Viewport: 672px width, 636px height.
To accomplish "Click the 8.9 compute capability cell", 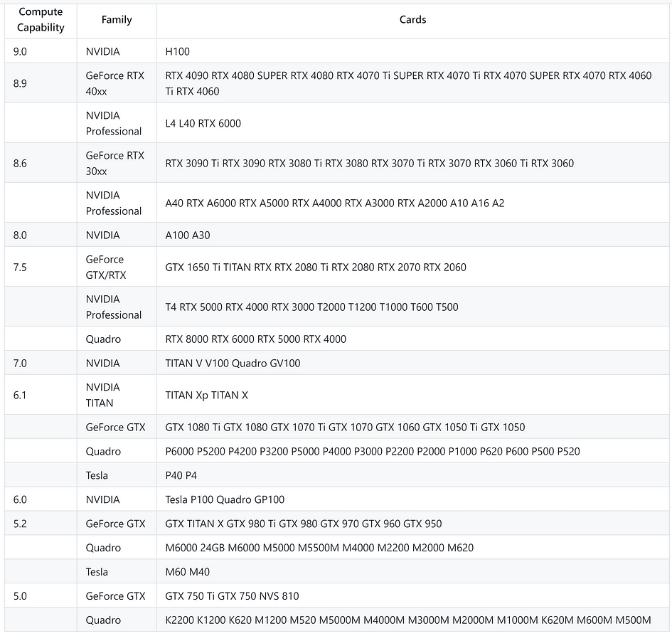I will coord(41,83).
